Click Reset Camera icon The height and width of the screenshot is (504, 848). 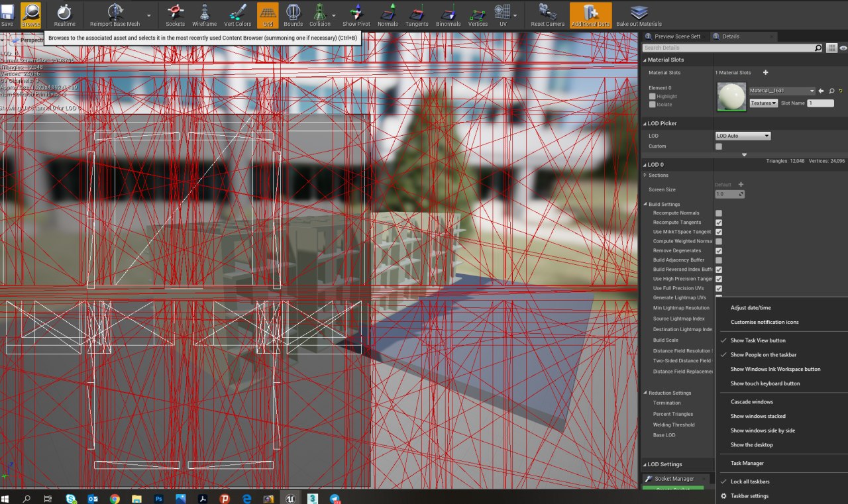[547, 15]
